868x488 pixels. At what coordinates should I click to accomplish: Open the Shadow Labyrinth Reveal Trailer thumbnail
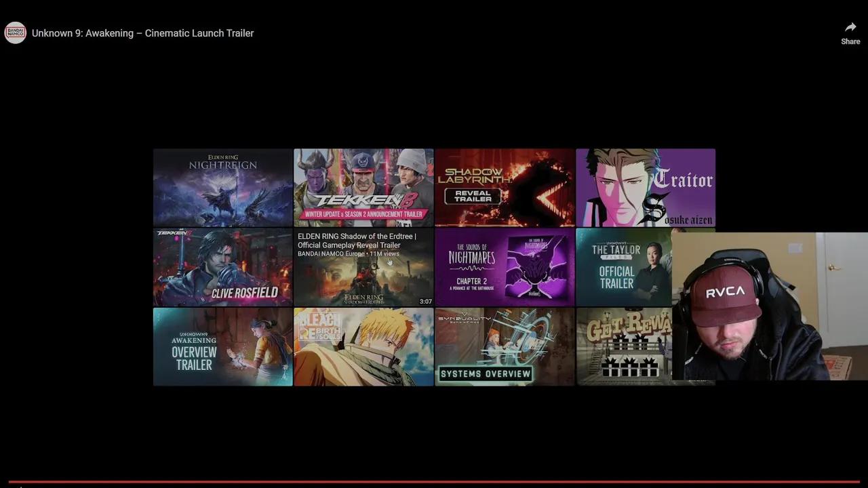coord(505,188)
